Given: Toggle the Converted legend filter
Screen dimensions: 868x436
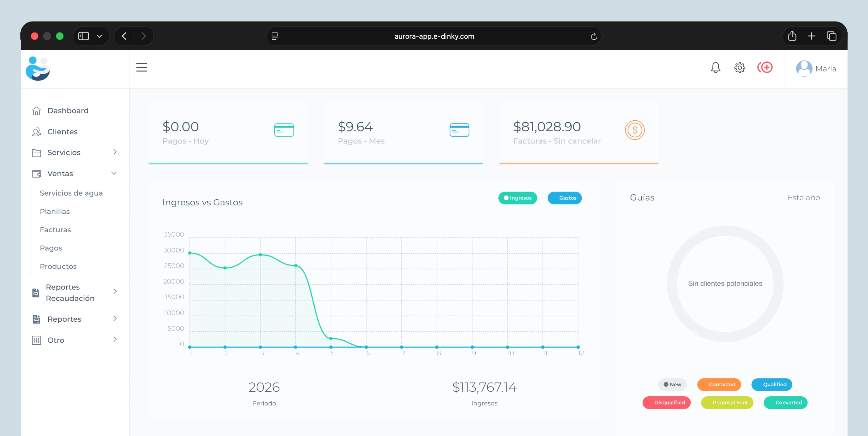Looking at the screenshot, I should pos(786,403).
